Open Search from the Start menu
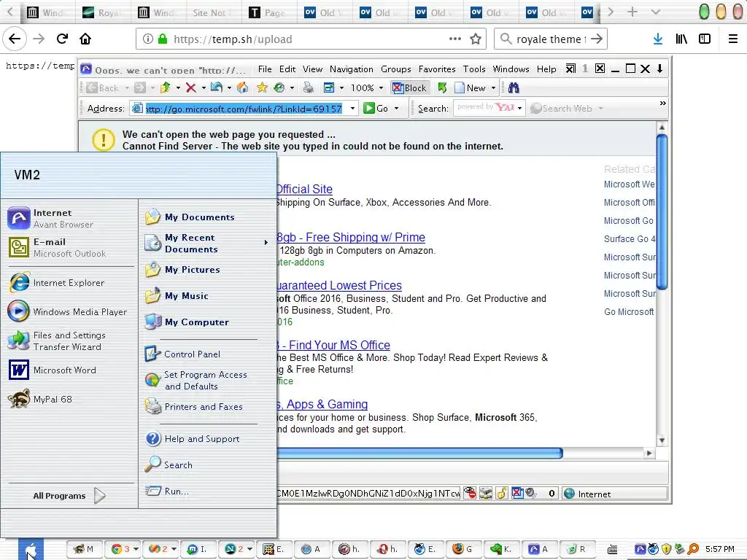Image resolution: width=747 pixels, height=560 pixels. pyautogui.click(x=169, y=464)
